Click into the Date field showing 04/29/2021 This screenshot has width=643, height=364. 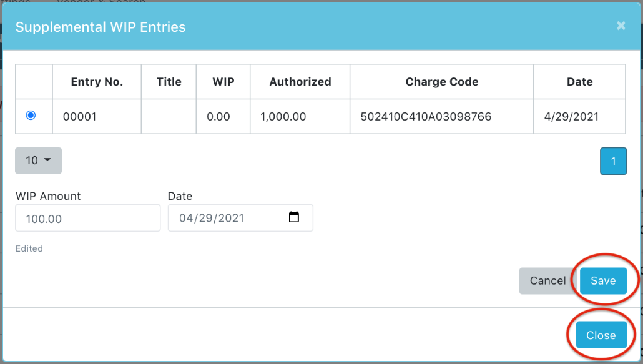pyautogui.click(x=240, y=218)
